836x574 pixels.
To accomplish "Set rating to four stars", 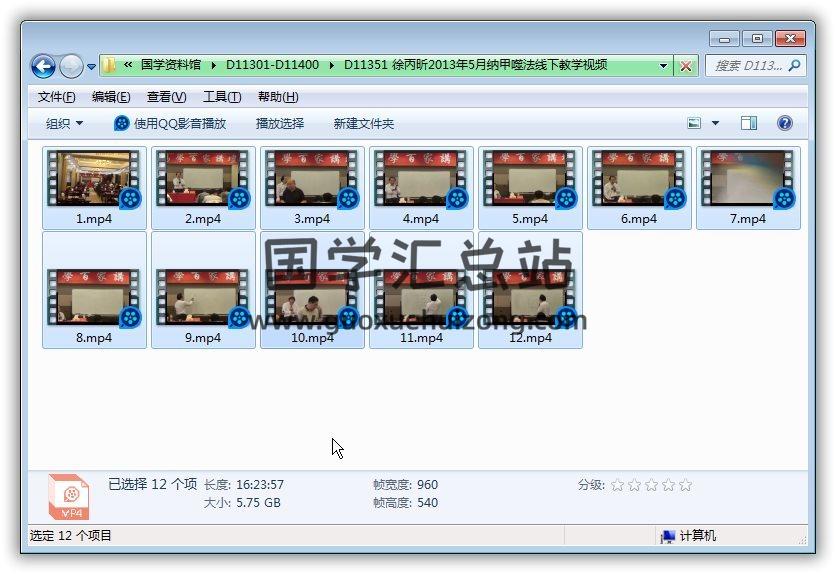I will (669, 485).
